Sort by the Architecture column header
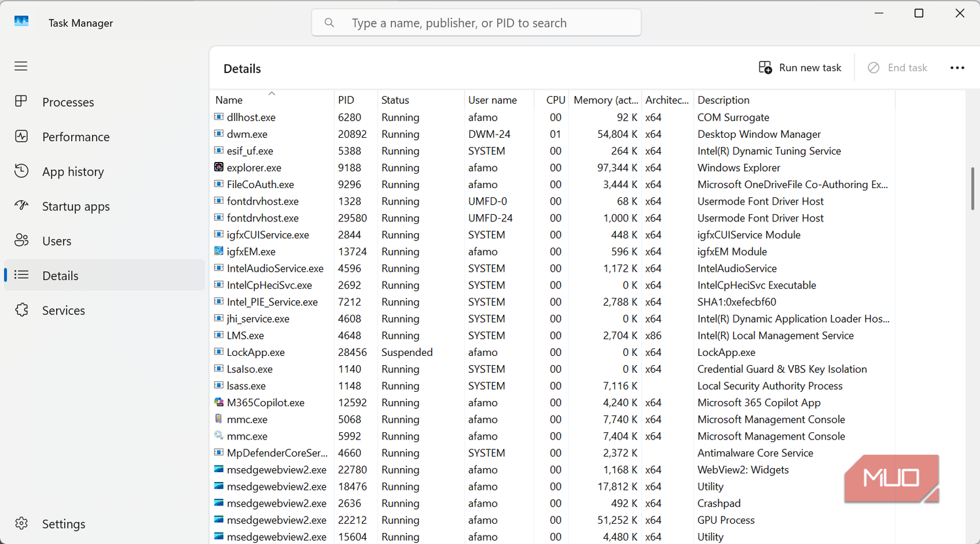 (667, 99)
